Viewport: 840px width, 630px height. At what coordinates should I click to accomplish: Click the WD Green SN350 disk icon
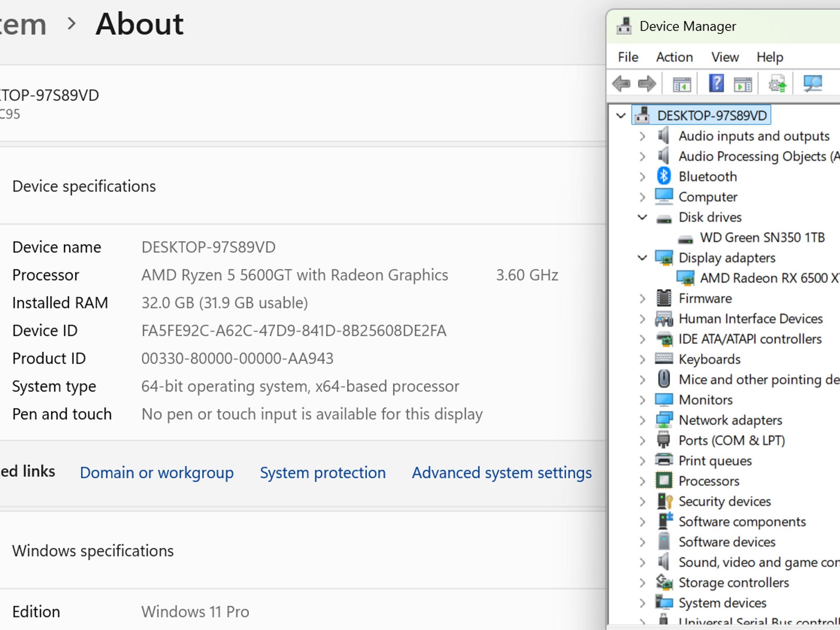point(685,238)
